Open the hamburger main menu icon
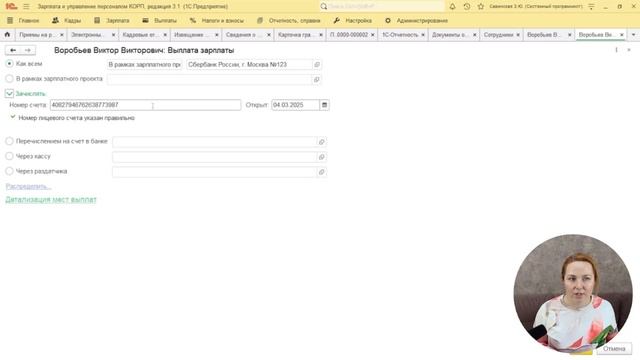Viewport: 640px width, 360px height. coord(26,7)
